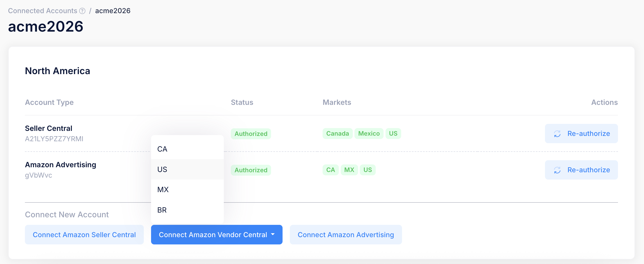
Task: Click the Seller Central ID A21LY5PZZ7YRMI
Action: pyautogui.click(x=54, y=139)
